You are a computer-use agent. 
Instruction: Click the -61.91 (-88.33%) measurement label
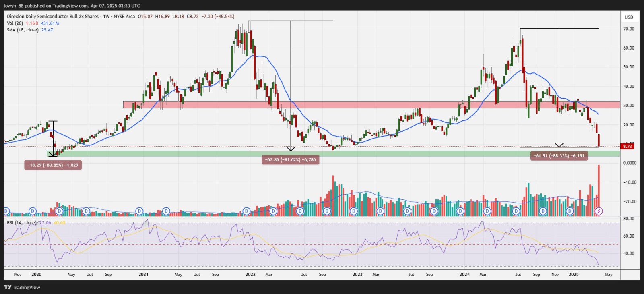pyautogui.click(x=559, y=156)
